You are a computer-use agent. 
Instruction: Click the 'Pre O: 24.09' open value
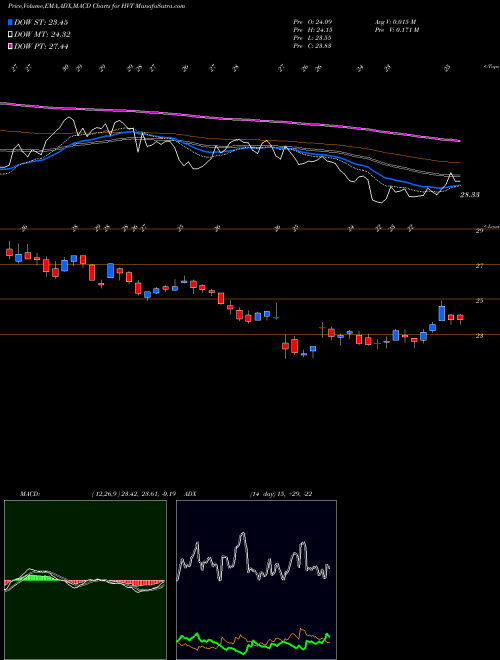(x=313, y=21)
